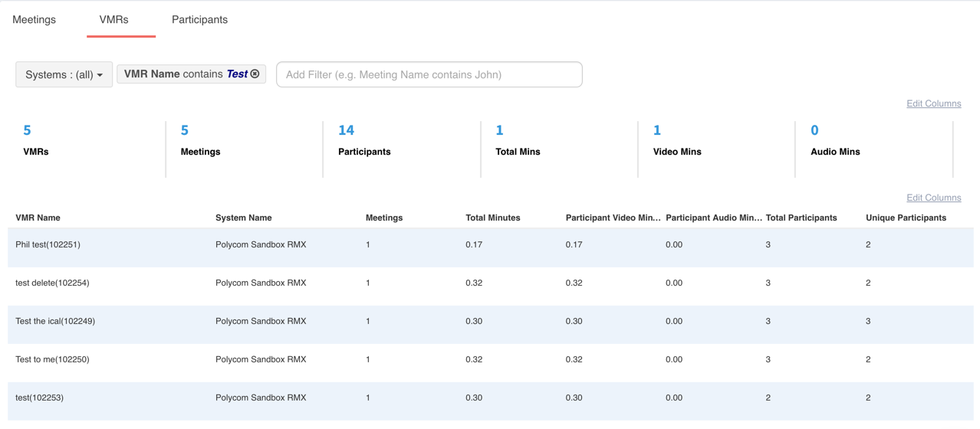This screenshot has height=429, width=980.
Task: Sort by Participant Audio Minutes column header
Action: 714,218
